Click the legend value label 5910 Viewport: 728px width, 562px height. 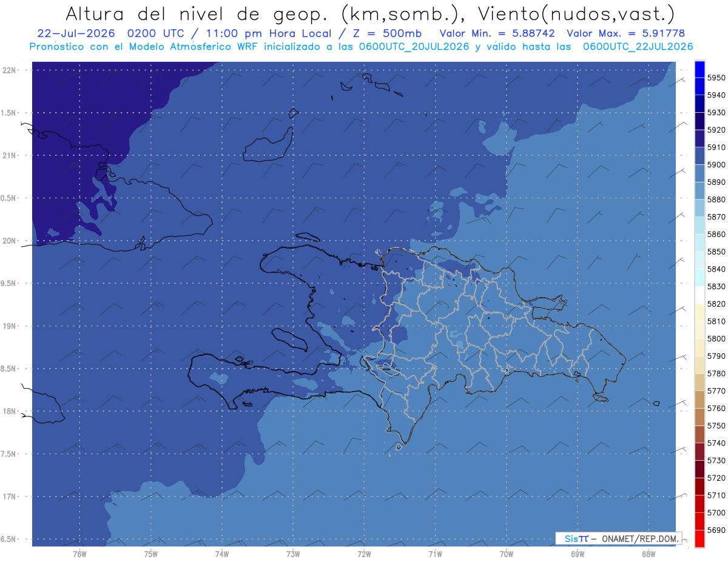point(716,147)
